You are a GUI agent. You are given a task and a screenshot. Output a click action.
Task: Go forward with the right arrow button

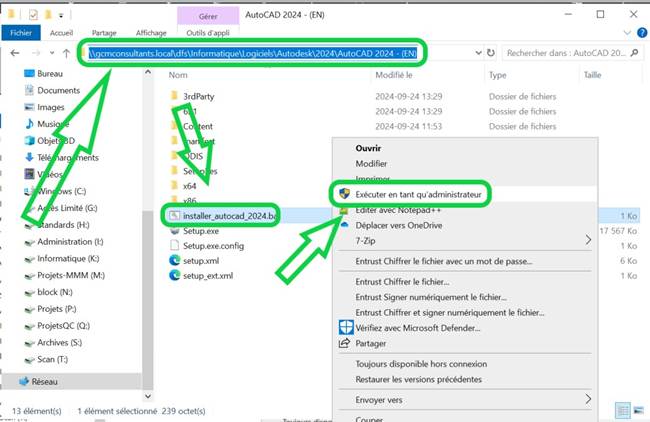36,53
